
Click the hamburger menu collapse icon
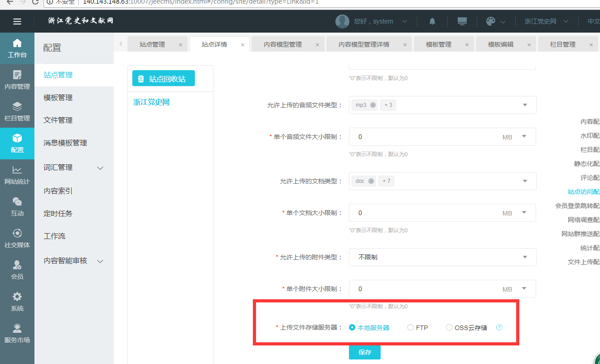click(x=17, y=21)
